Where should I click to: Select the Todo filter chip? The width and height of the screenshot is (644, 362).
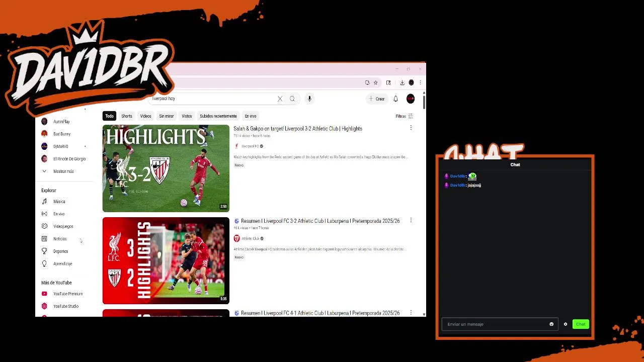coord(109,116)
